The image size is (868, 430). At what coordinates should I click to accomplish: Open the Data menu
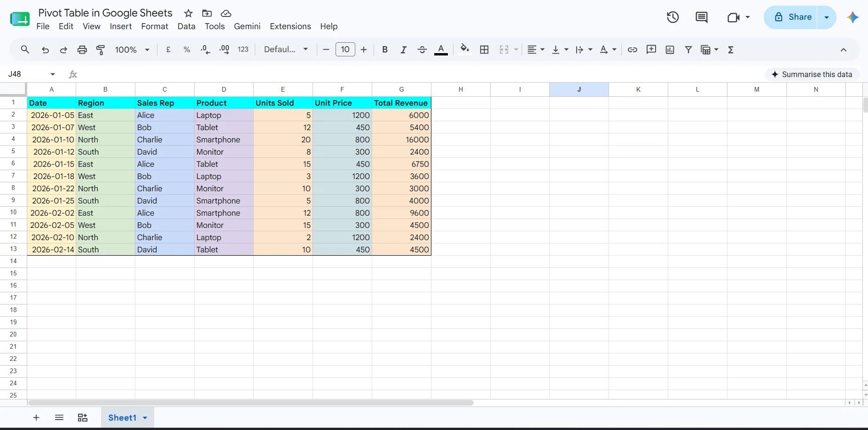[187, 26]
